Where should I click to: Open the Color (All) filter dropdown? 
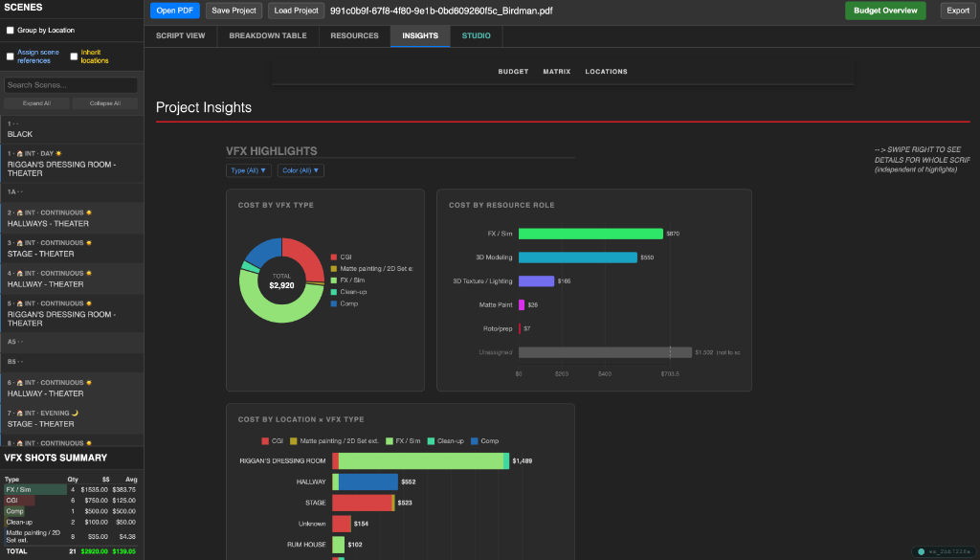pyautogui.click(x=300, y=170)
